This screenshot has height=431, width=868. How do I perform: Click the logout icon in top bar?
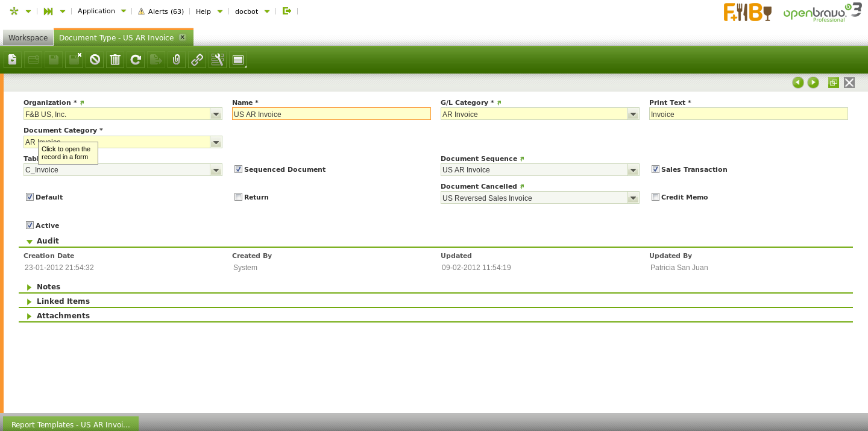tap(287, 11)
